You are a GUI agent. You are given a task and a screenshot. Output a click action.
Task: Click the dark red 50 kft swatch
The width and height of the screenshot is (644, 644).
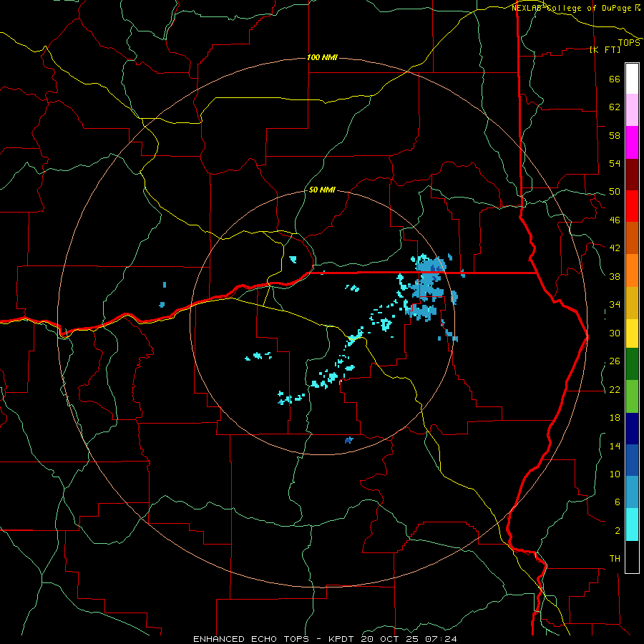click(x=632, y=175)
